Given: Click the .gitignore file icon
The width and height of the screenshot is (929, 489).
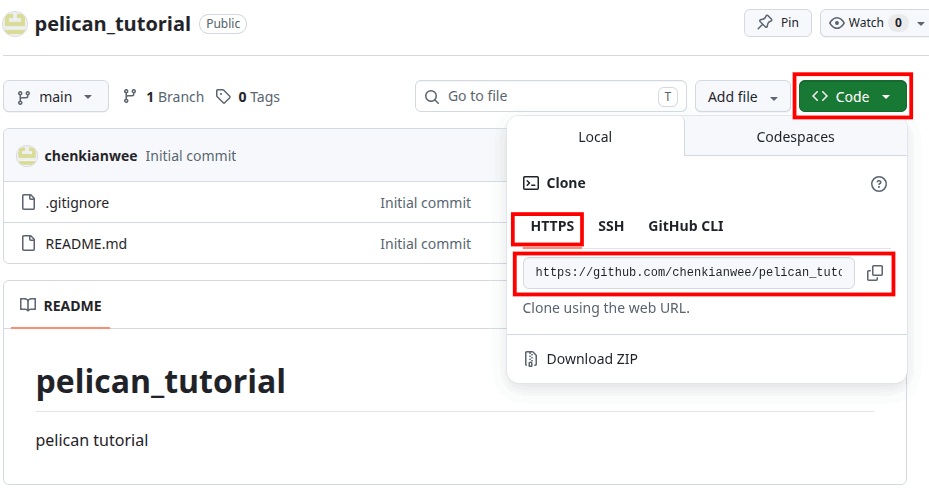Looking at the screenshot, I should (28, 203).
